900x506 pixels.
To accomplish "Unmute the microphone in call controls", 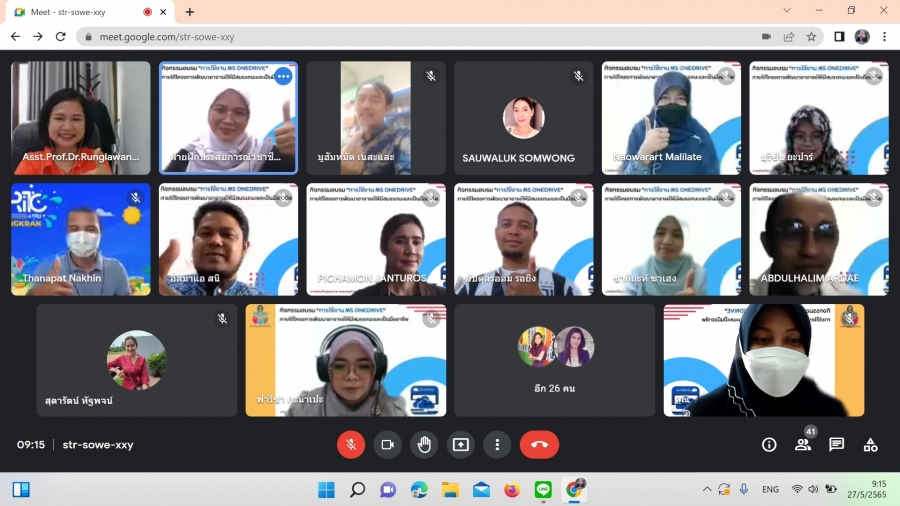I will pos(351,445).
